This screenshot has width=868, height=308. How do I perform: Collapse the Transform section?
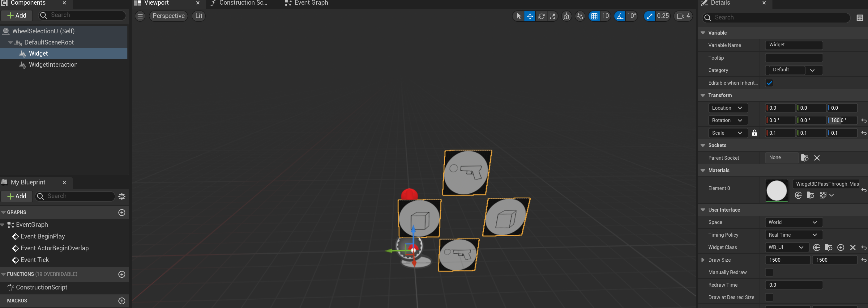tap(703, 95)
